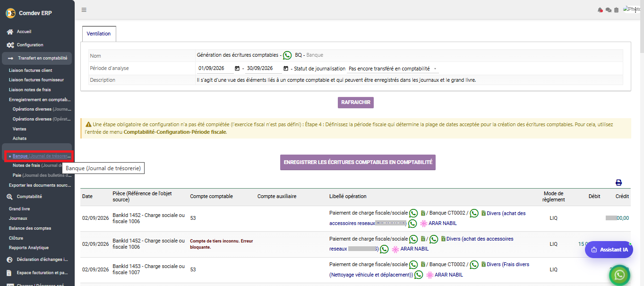Screen dimensions: 644x286
Task: Click the Configuration gears icon
Action: click(x=10, y=45)
